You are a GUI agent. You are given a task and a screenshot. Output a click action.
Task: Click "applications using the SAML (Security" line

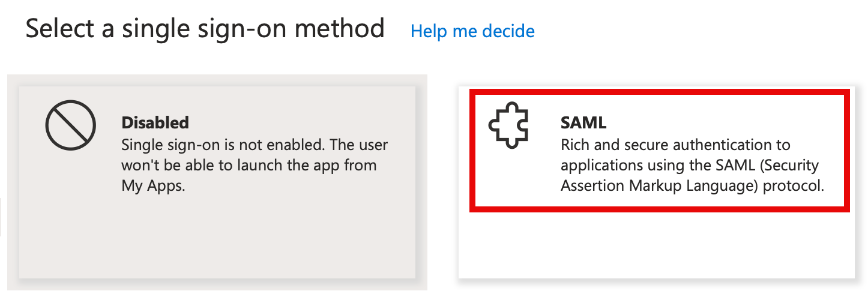(x=690, y=165)
